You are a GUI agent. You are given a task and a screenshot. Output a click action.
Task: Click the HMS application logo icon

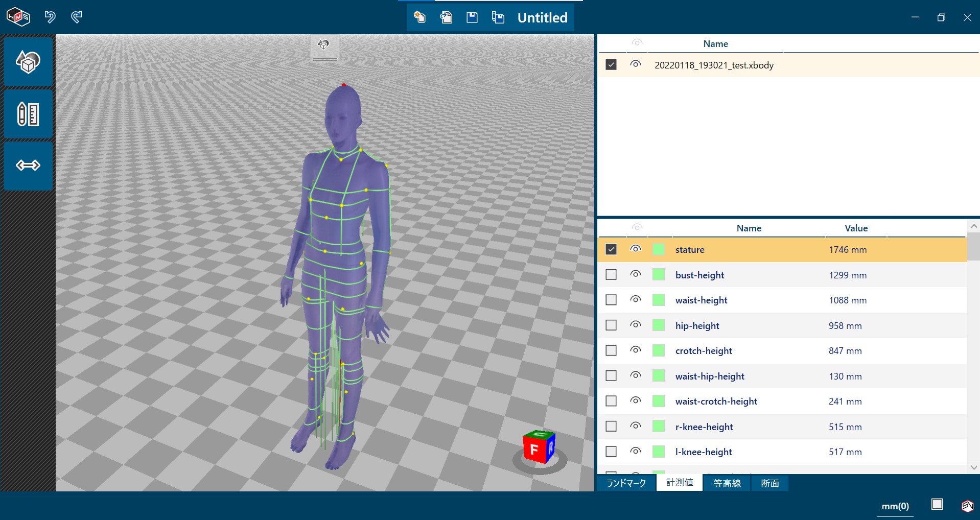pyautogui.click(x=18, y=17)
